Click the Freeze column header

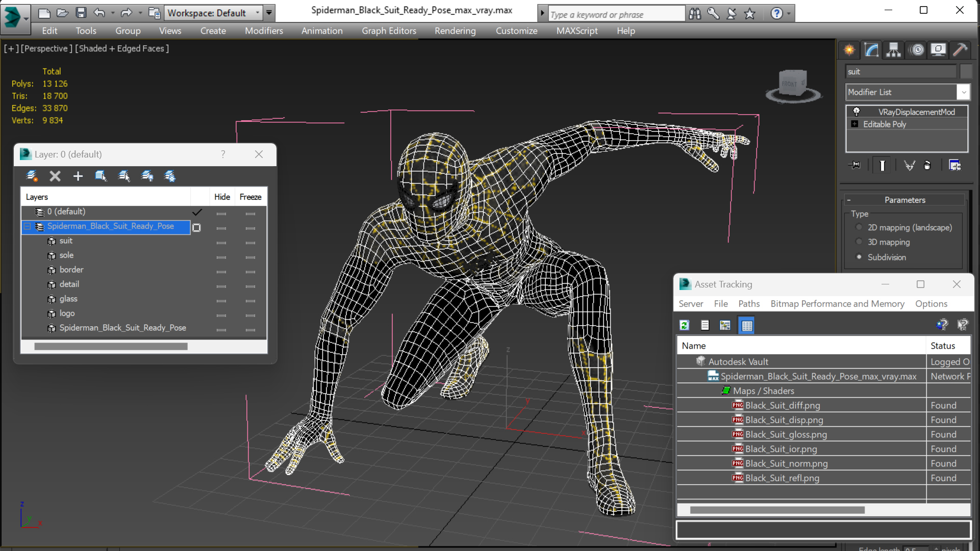pos(250,197)
